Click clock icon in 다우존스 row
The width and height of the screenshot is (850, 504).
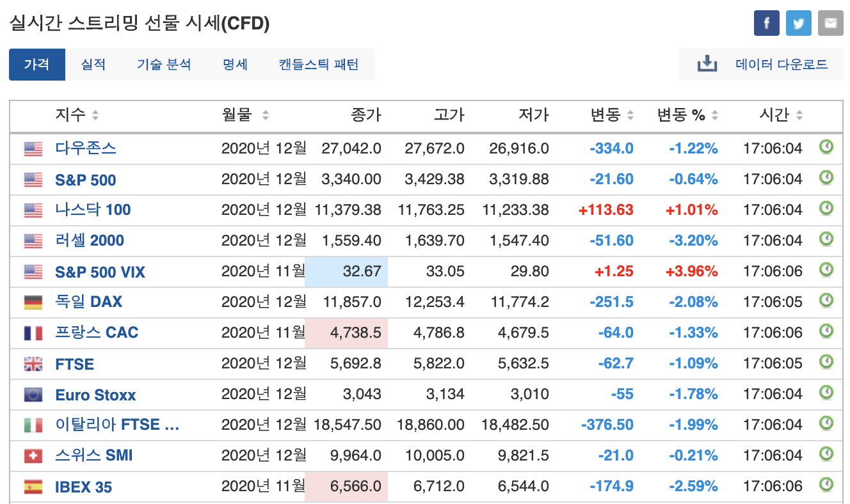[826, 147]
